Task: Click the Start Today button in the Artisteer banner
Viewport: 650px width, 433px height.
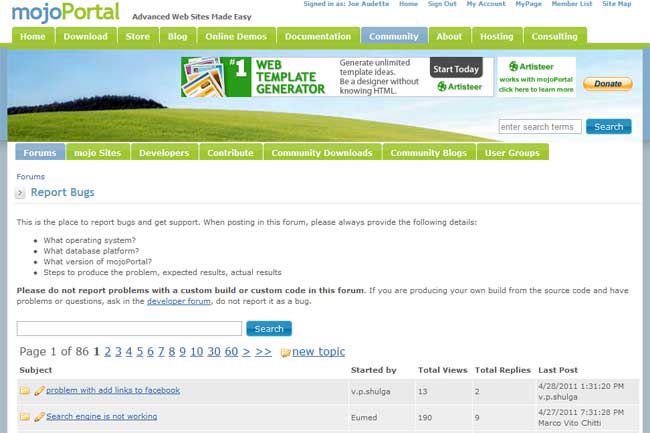Action: coord(456,69)
